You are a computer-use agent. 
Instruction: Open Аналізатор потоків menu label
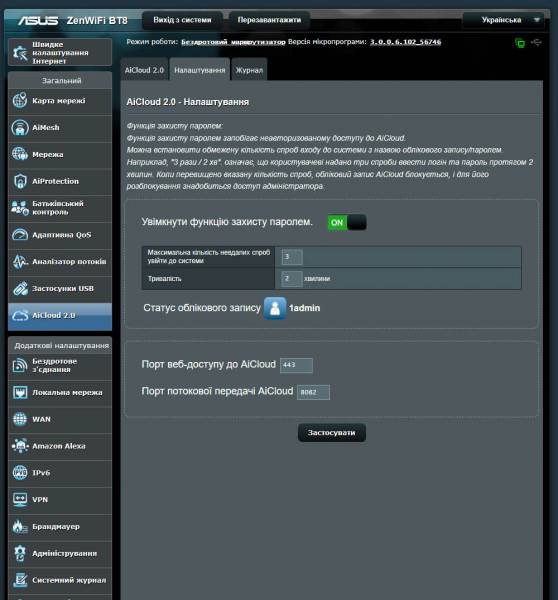pos(69,262)
